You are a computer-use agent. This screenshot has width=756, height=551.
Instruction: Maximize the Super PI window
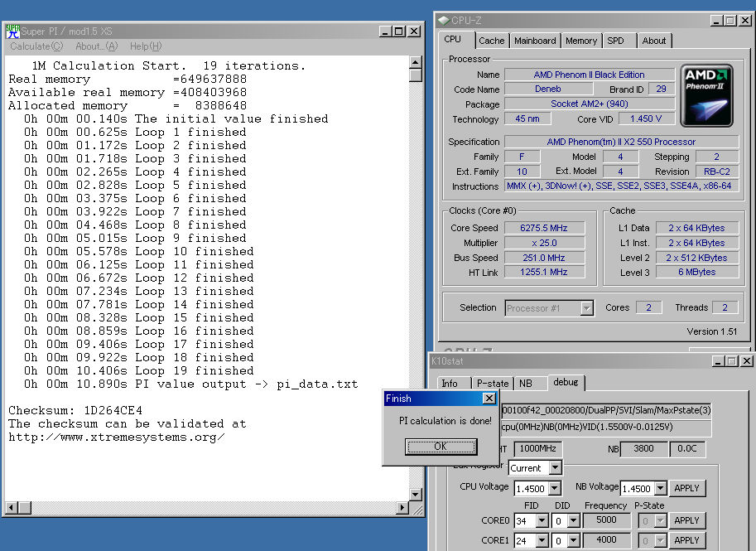click(x=399, y=31)
